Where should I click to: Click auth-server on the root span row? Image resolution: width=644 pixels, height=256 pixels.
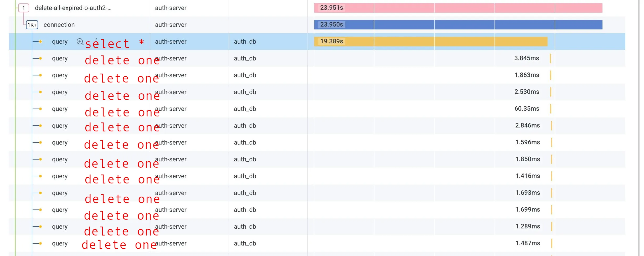[x=171, y=8]
